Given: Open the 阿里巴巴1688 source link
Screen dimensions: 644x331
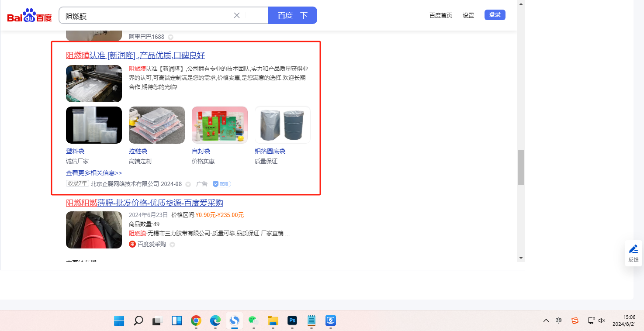Looking at the screenshot, I should (x=146, y=37).
